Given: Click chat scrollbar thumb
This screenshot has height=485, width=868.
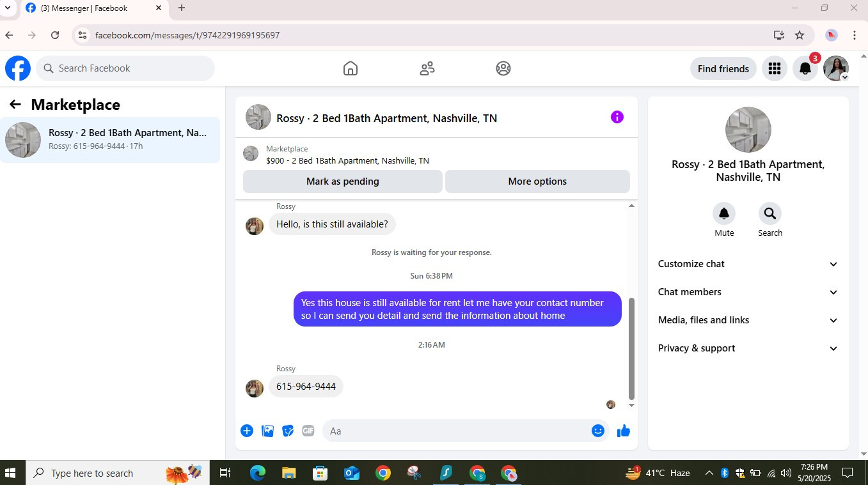Looking at the screenshot, I should pyautogui.click(x=632, y=348).
